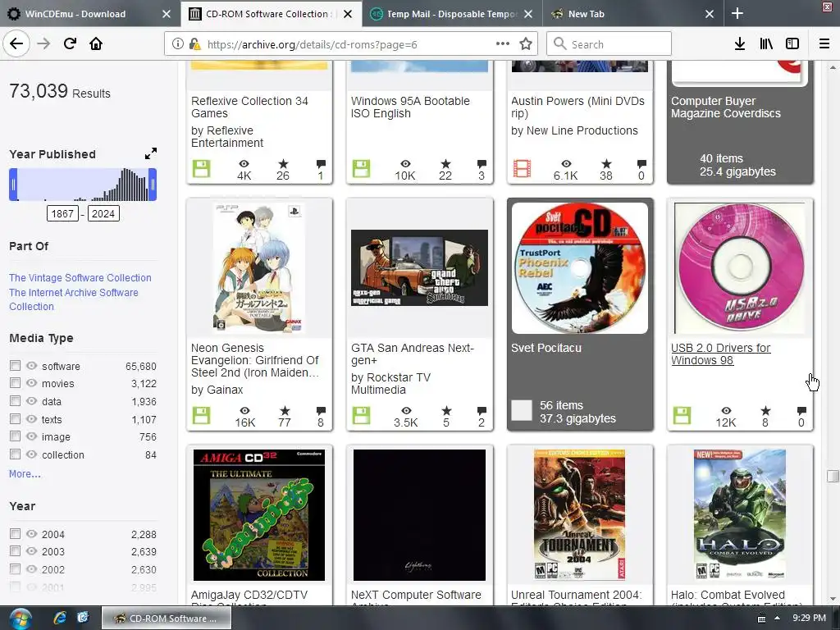
Task: Open the Firefox hamburger menu
Action: 824,43
